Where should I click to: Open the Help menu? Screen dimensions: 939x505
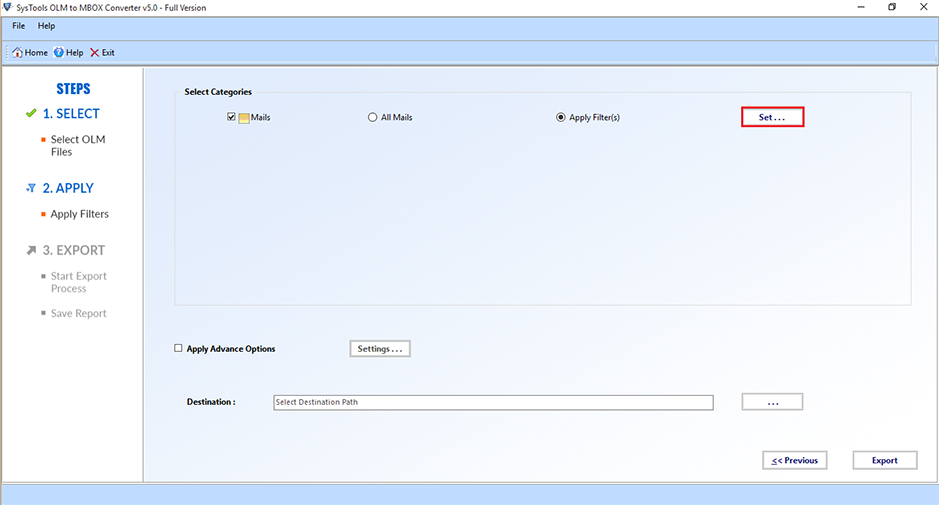tap(46, 25)
